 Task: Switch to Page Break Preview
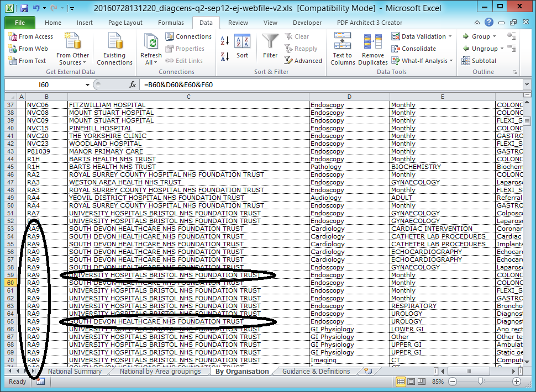(422, 382)
